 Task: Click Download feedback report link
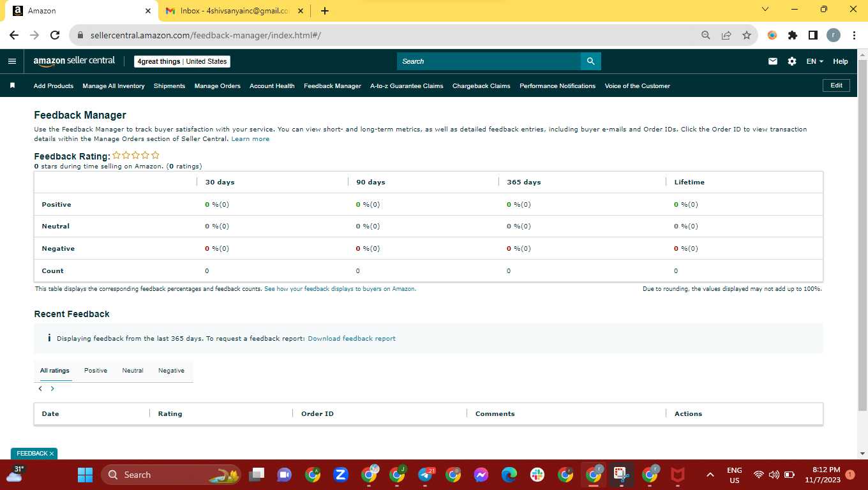[x=352, y=338]
